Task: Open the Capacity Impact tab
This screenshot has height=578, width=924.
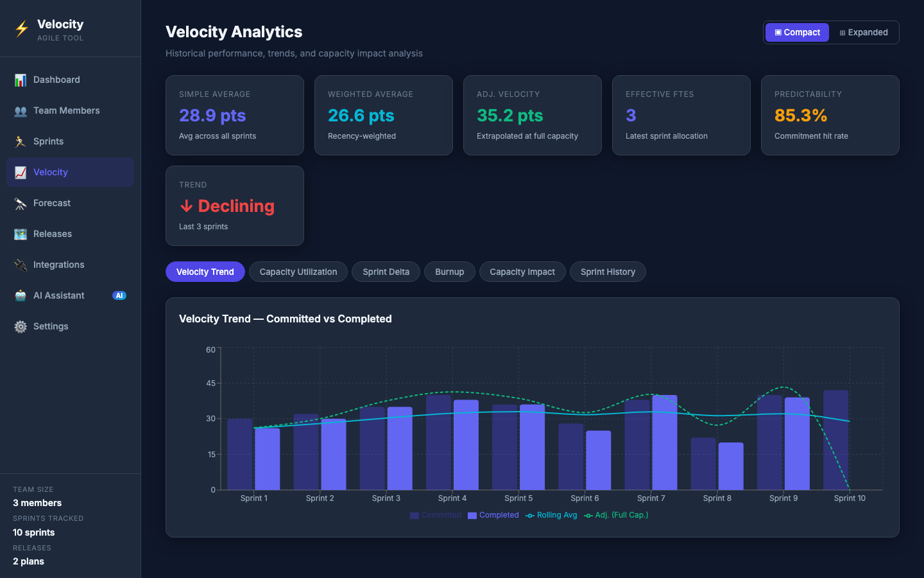Action: [522, 272]
